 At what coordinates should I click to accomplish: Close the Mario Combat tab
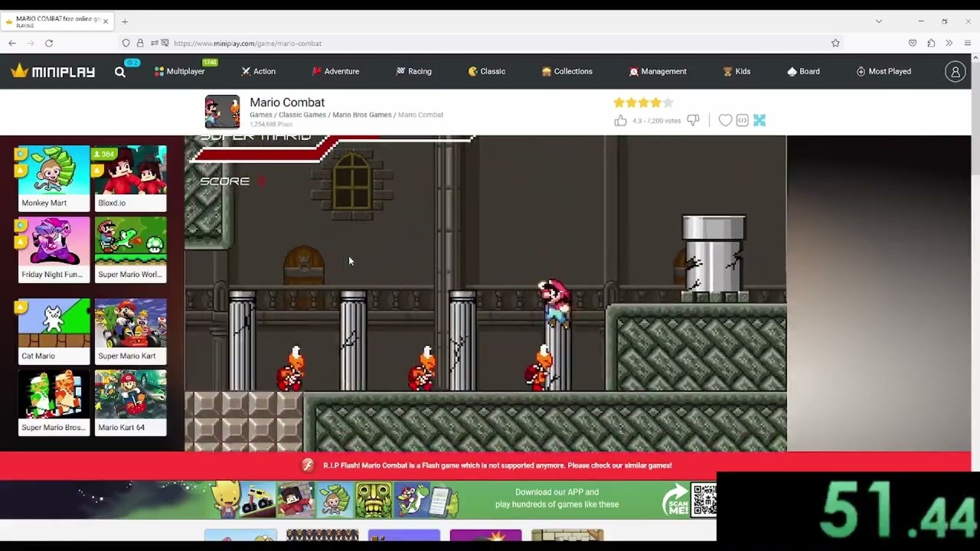click(x=106, y=21)
